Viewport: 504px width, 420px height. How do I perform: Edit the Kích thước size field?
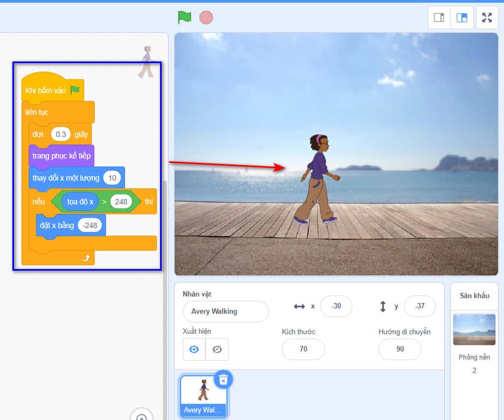[303, 349]
